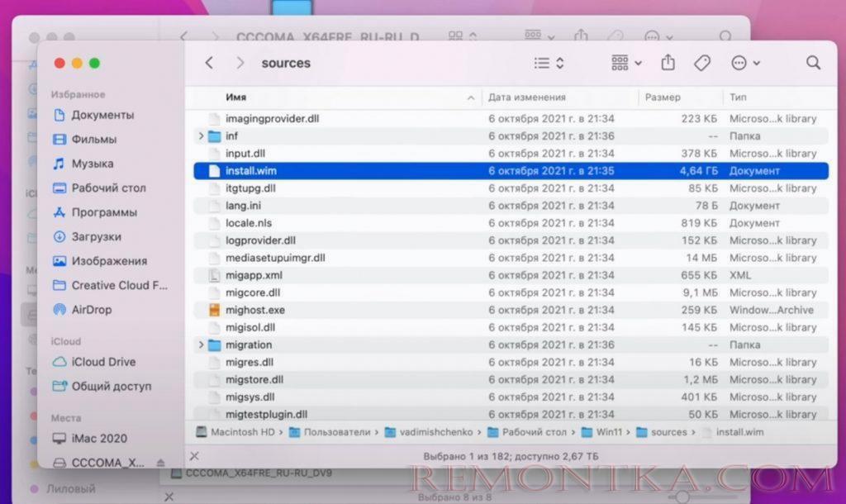
Task: Click CCCOMA_X64FRE_RU-RU_DV9 in the background window path bar
Action: 251,473
